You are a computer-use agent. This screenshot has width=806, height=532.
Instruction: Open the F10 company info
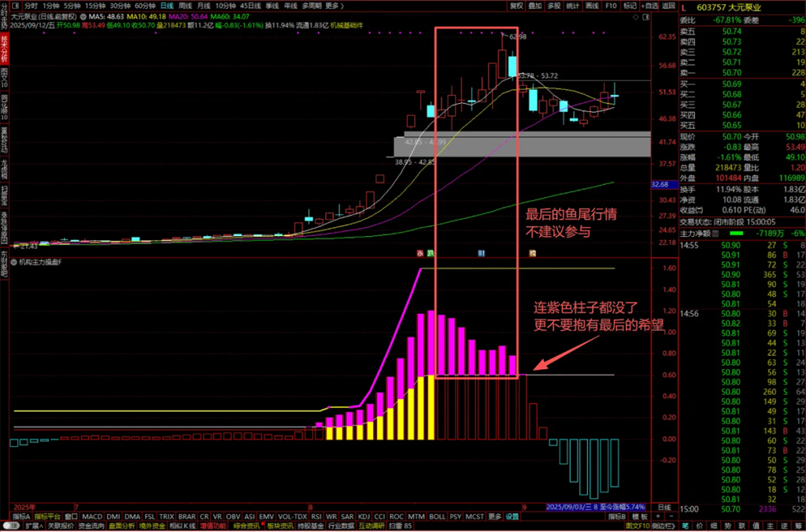(x=611, y=6)
